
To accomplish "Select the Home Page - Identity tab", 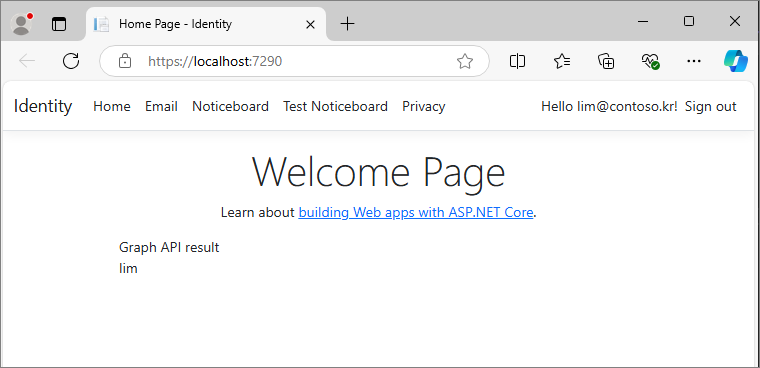I will coord(206,24).
